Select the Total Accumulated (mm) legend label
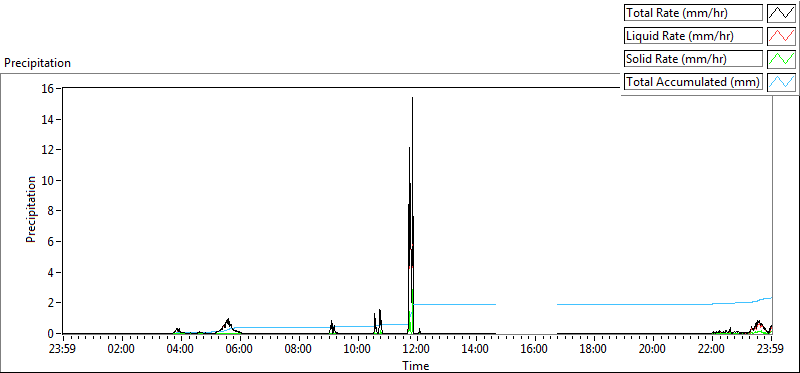The width and height of the screenshot is (800, 373). click(693, 82)
